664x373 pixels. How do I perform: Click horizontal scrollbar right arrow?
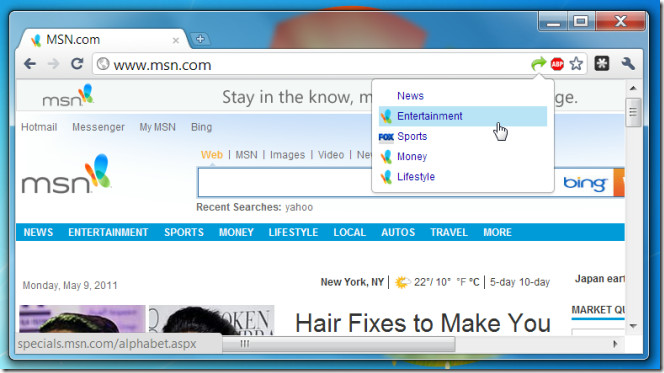[x=615, y=344]
